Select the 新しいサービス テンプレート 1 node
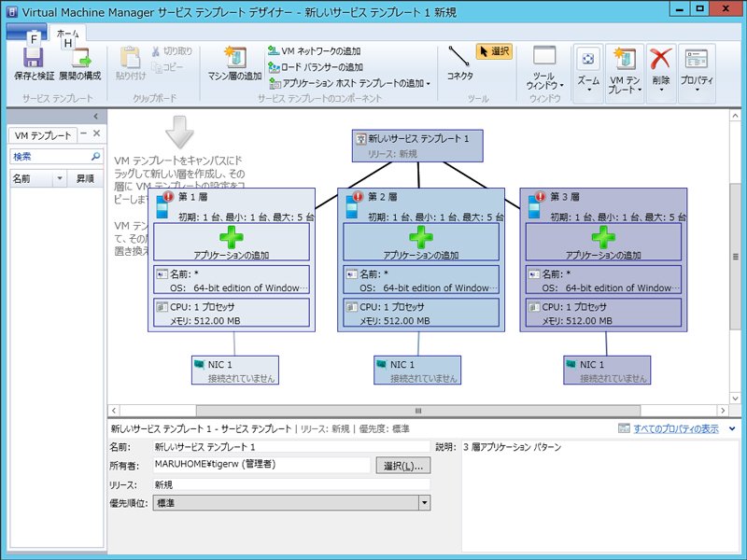747x560 pixels. coord(417,146)
